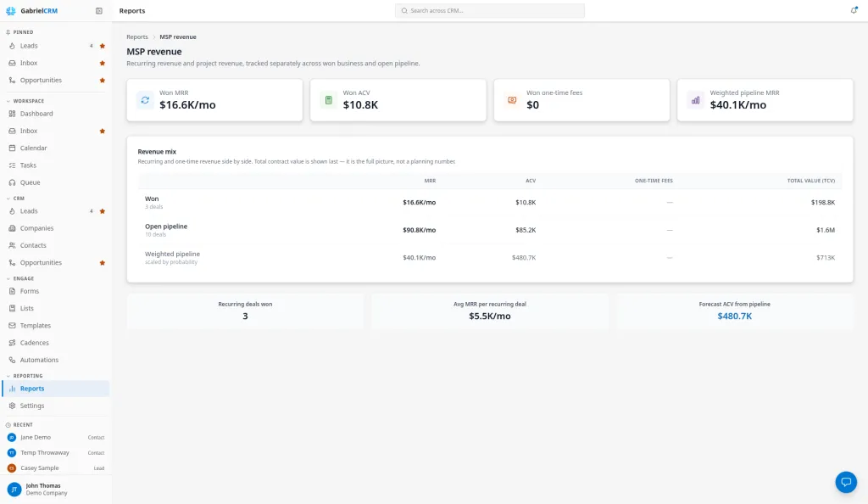The height and width of the screenshot is (504, 868).
Task: Open Cadences via its sidebar icon
Action: 12,343
